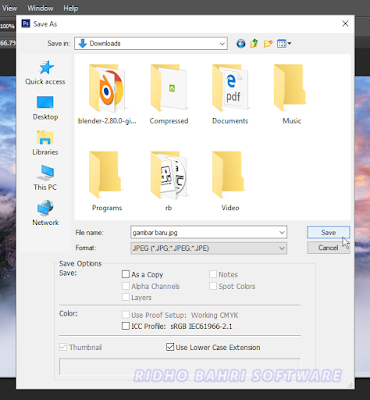Toggle the Layers checkbox
This screenshot has height=400, width=370.
tap(126, 297)
